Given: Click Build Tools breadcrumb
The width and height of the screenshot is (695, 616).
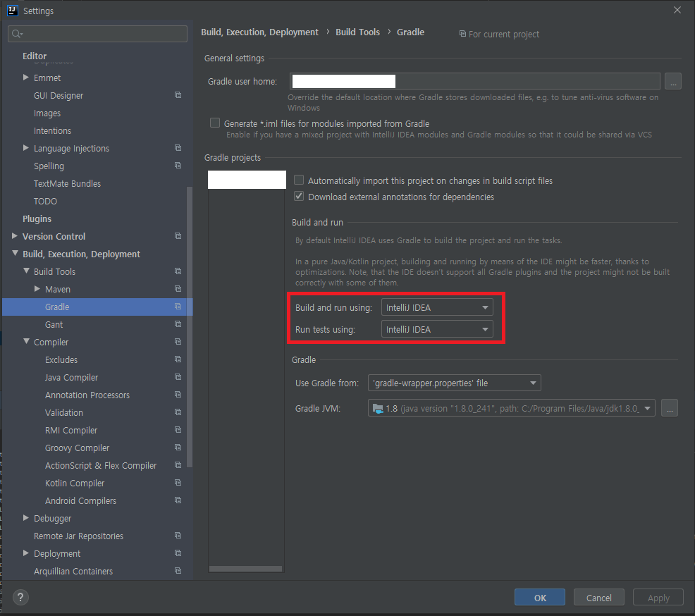Looking at the screenshot, I should tap(357, 32).
